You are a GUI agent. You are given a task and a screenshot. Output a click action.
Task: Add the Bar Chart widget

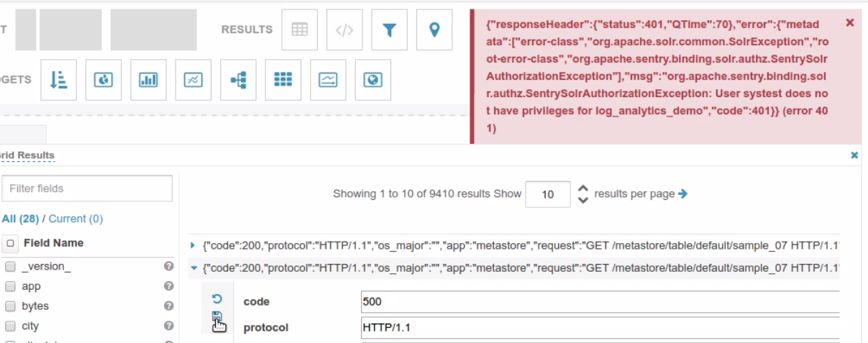pos(148,80)
